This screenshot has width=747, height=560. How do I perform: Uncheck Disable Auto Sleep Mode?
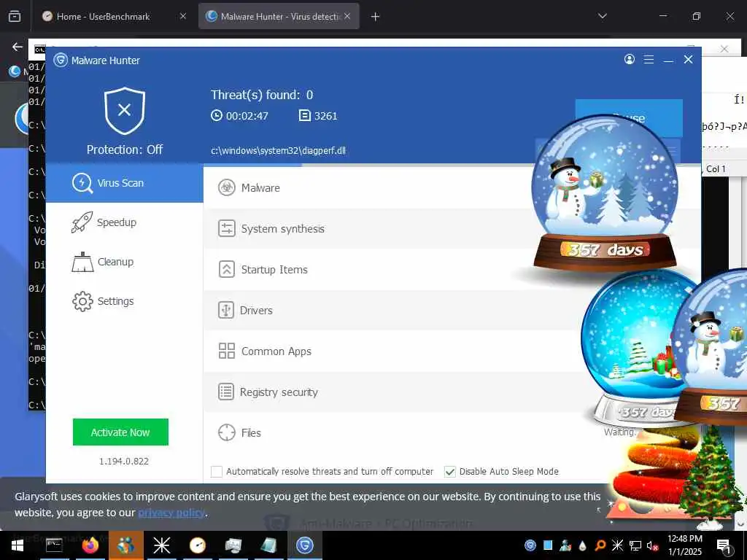[449, 472]
